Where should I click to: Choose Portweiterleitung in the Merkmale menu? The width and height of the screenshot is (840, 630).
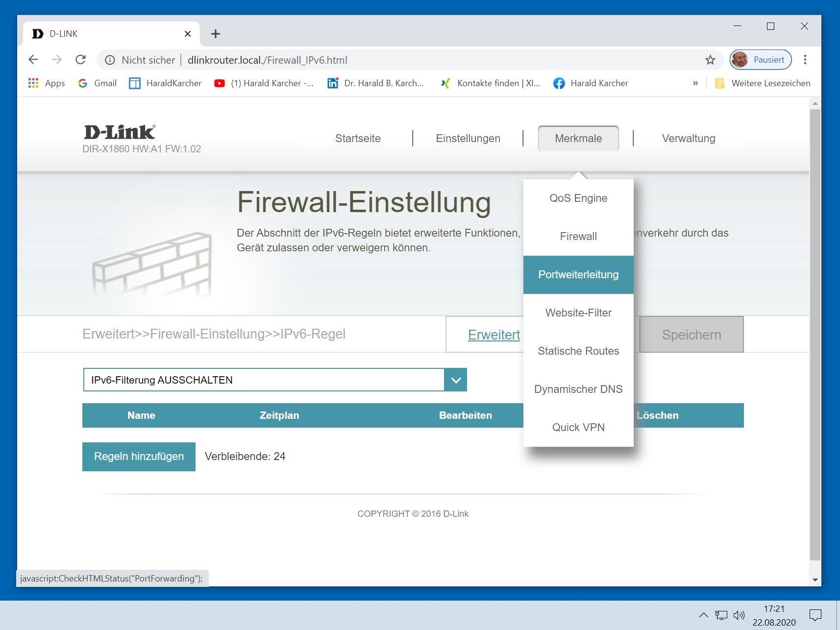578,275
